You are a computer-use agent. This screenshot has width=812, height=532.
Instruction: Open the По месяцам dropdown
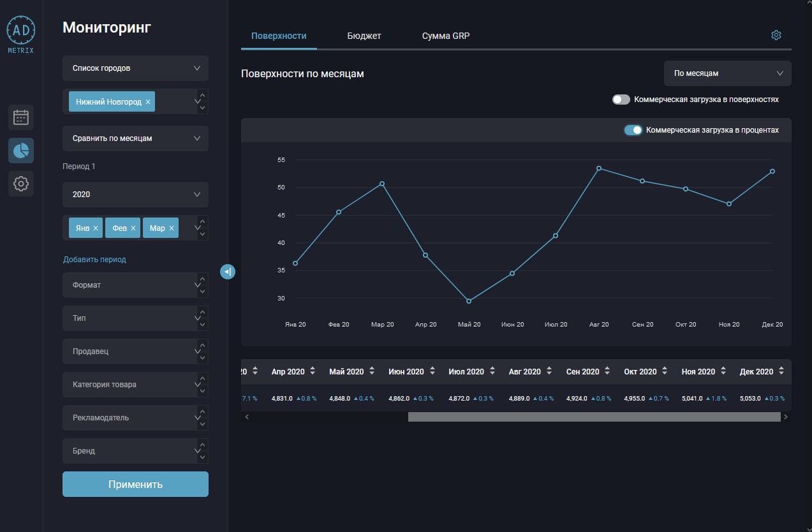(x=728, y=73)
